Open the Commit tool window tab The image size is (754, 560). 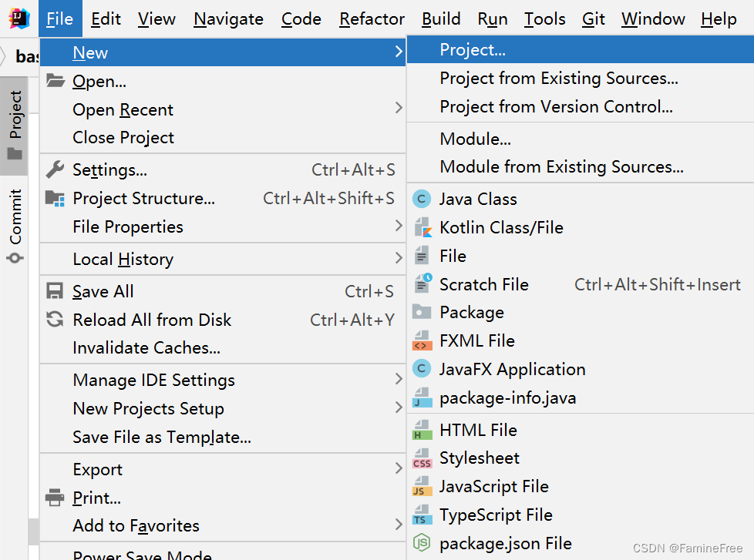(x=15, y=226)
